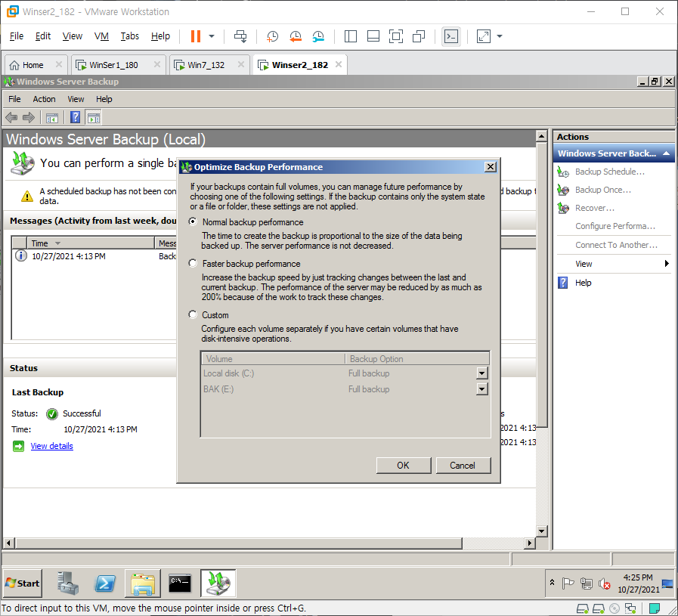Click OK in Optimize Backup Performance
The image size is (678, 616).
click(x=404, y=465)
